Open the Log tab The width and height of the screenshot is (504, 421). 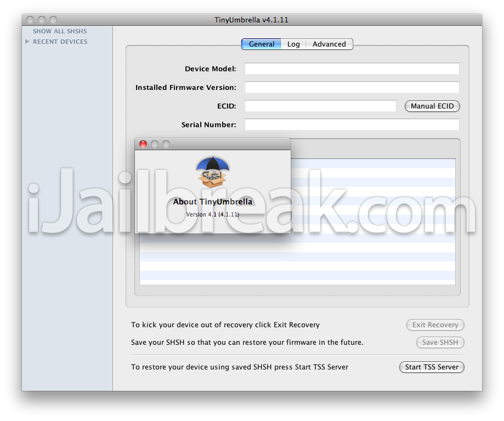(293, 44)
